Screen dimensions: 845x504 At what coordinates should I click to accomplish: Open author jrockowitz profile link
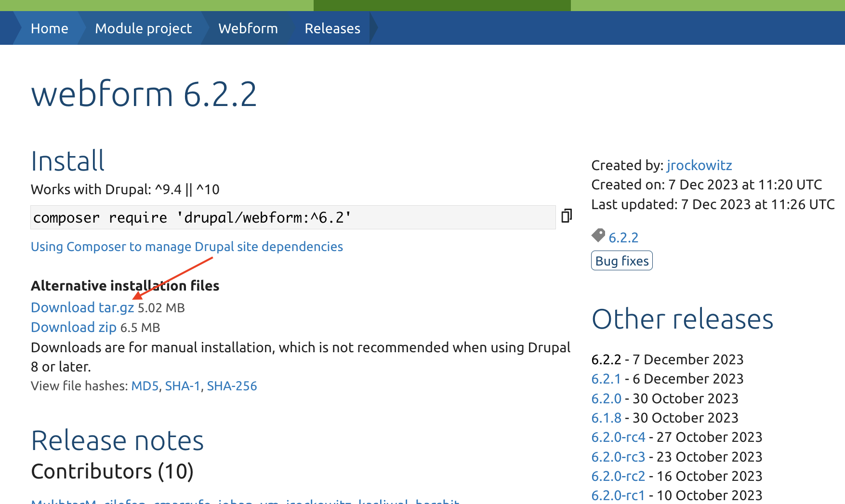[700, 165]
